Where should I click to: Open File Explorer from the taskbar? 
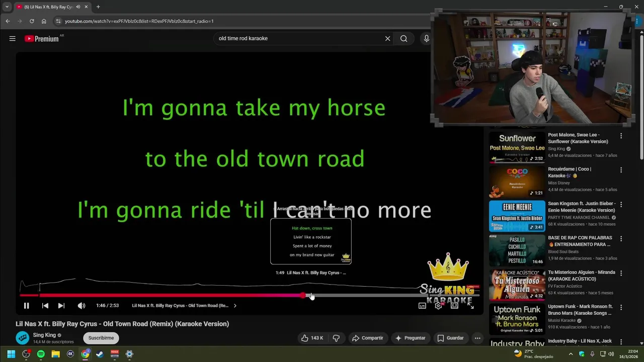pos(56,354)
